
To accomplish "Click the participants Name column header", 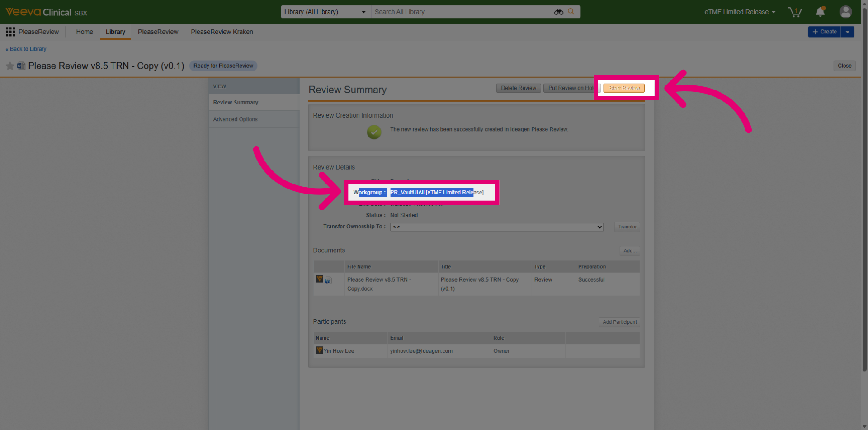I will (350, 338).
